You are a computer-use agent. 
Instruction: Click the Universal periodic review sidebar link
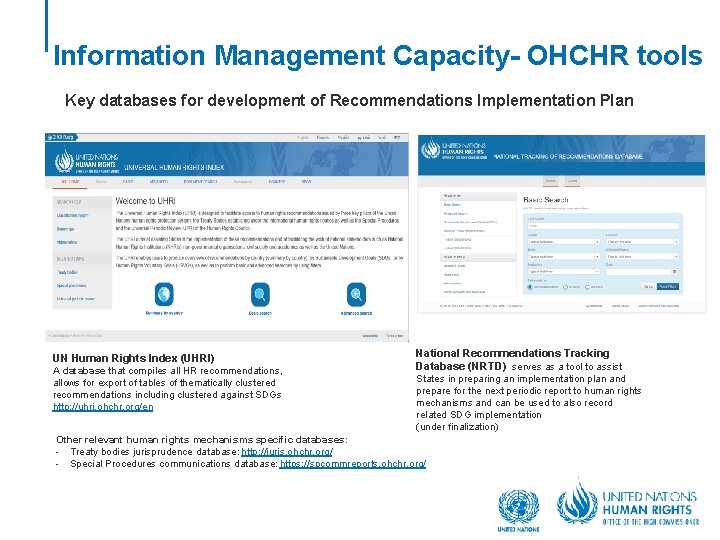pyautogui.click(x=75, y=299)
